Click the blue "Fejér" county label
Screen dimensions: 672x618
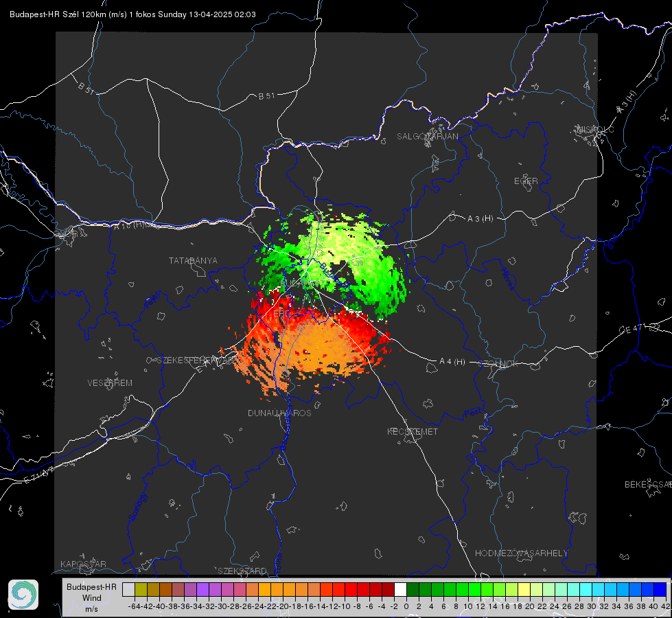(x=154, y=300)
